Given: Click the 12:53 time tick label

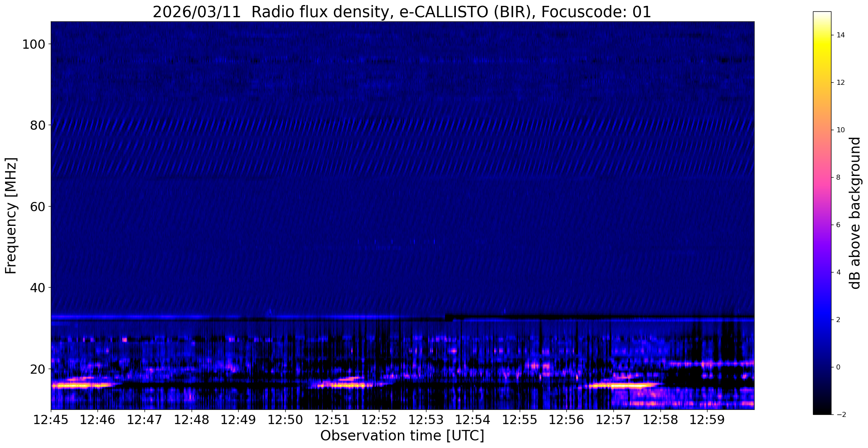Looking at the screenshot, I should pos(426,419).
